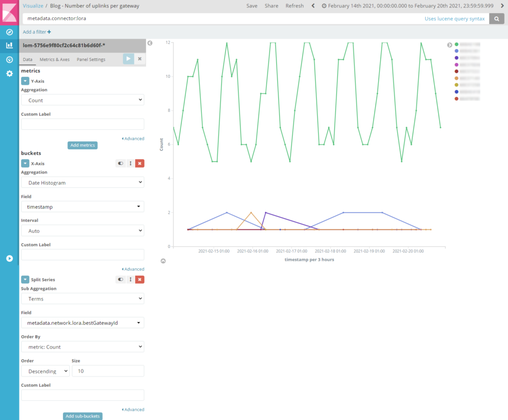This screenshot has width=508, height=420.
Task: Run the search with magnifier button
Action: [x=497, y=18]
